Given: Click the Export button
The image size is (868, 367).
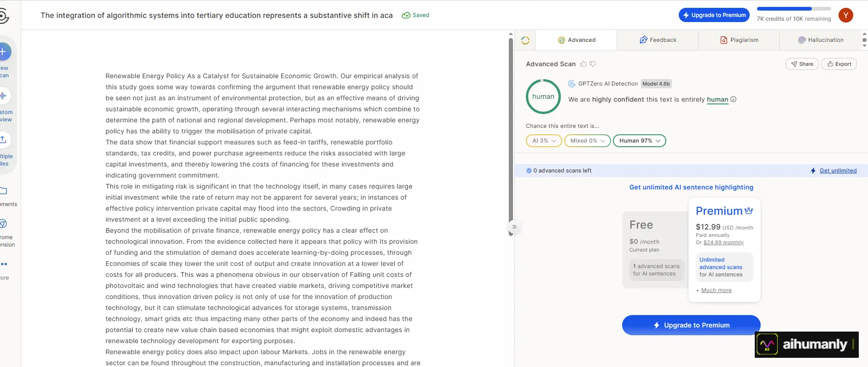Looking at the screenshot, I should 839,64.
